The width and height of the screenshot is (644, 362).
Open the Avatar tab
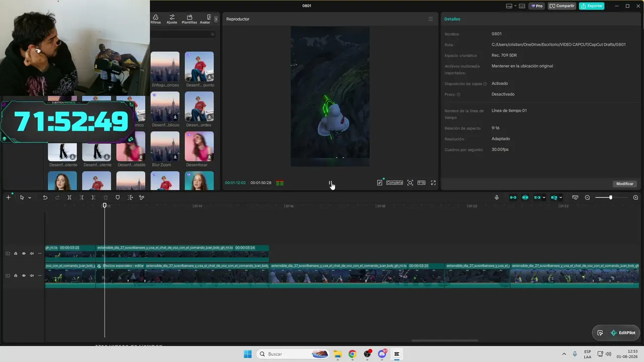tap(205, 19)
